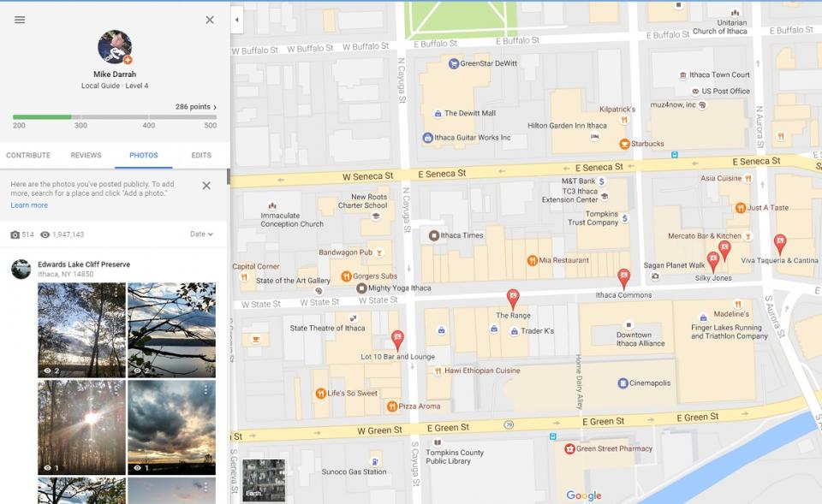Screen dimensions: 822x504
Task: Select the Asia Cuisine restaurant icon
Action: (x=748, y=179)
